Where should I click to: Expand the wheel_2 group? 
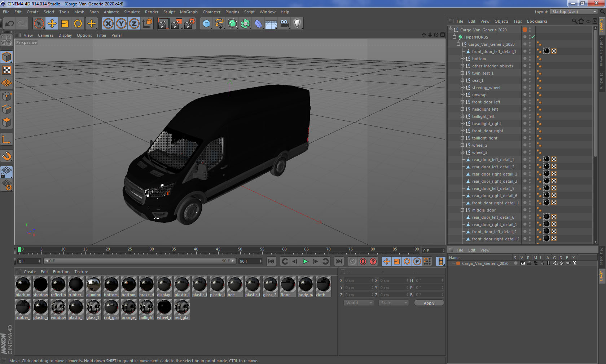pyautogui.click(x=462, y=145)
